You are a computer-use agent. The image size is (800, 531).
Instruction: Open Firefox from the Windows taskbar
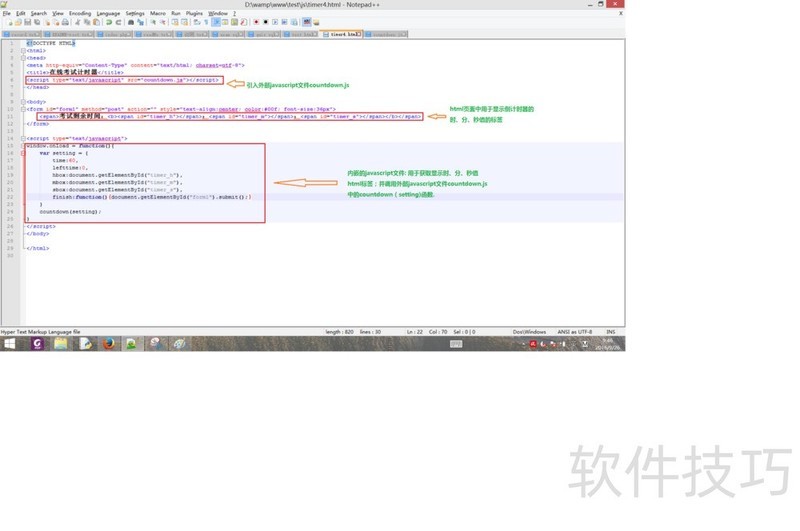108,344
